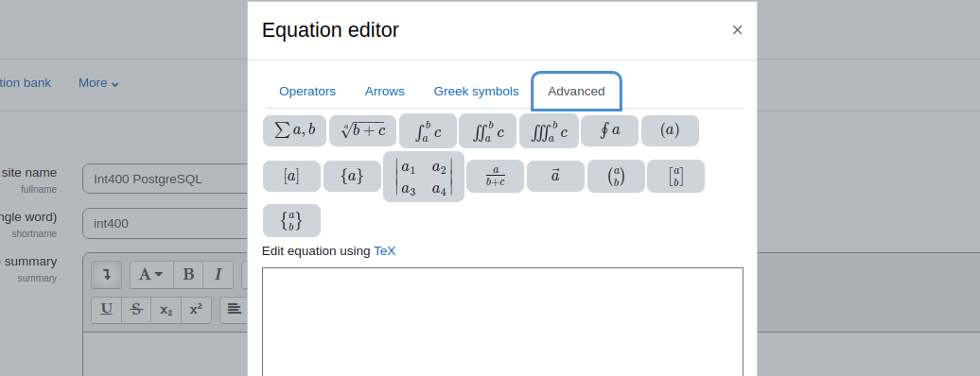Insert the summation sigma a,b symbol

(294, 130)
